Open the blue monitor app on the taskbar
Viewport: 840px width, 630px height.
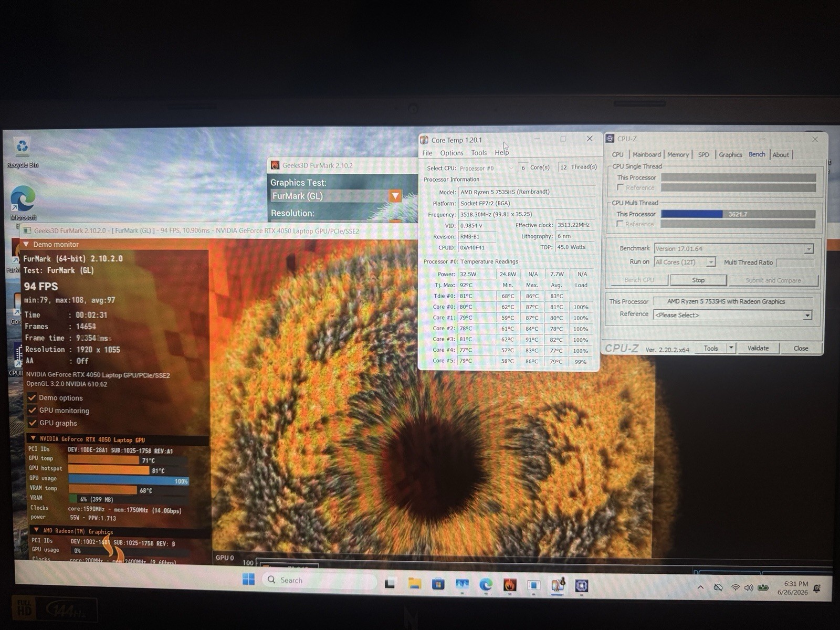[462, 584]
